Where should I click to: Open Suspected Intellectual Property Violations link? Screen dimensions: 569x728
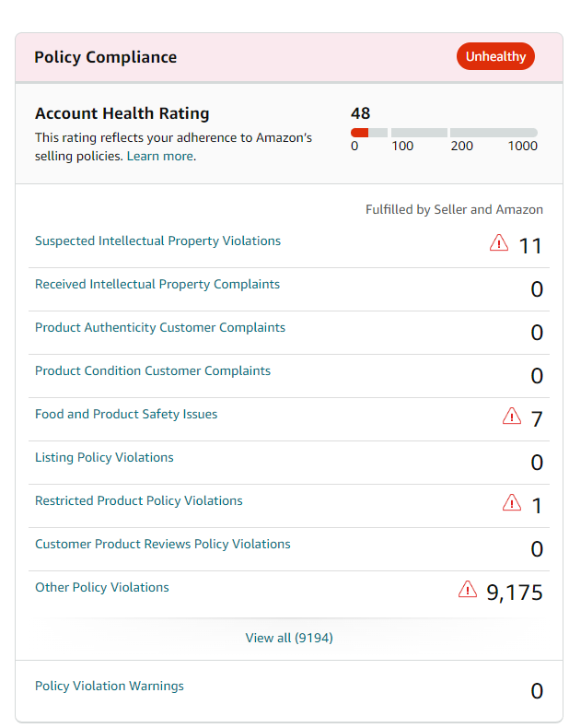click(x=157, y=241)
